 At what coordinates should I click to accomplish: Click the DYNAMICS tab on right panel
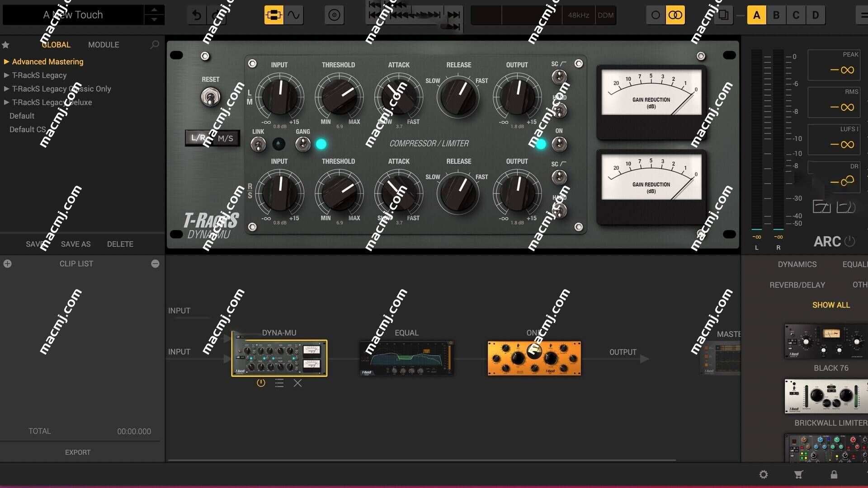tap(797, 264)
